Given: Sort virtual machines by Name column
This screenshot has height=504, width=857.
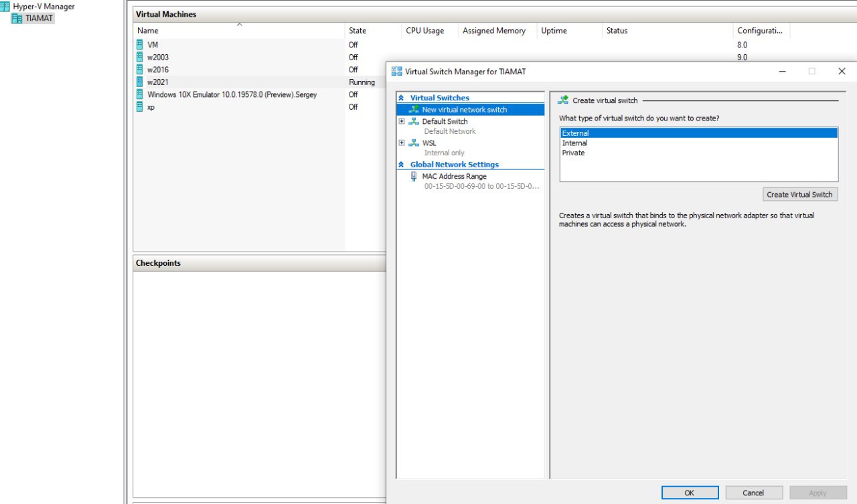Looking at the screenshot, I should pos(239,31).
